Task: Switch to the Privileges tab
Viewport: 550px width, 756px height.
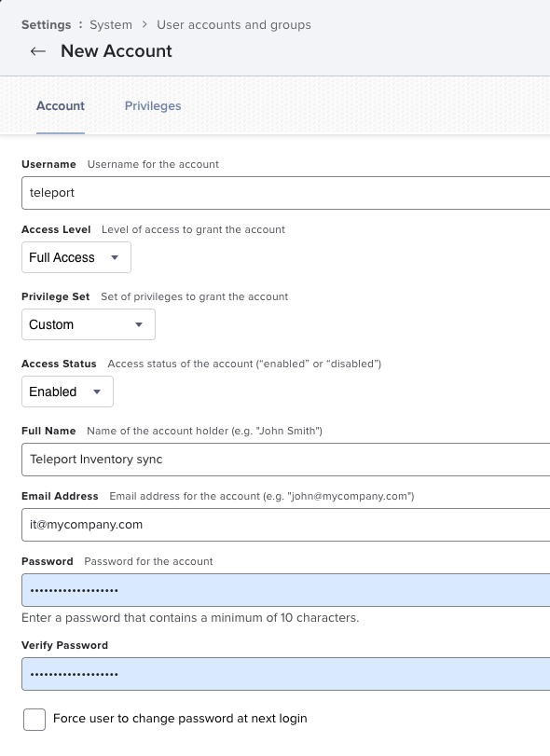Action: [x=153, y=106]
